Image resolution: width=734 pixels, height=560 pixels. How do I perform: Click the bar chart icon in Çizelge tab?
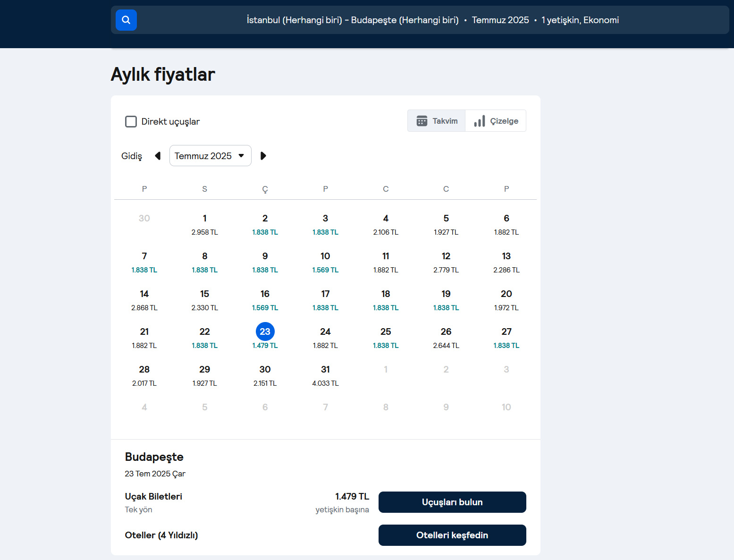click(x=480, y=121)
